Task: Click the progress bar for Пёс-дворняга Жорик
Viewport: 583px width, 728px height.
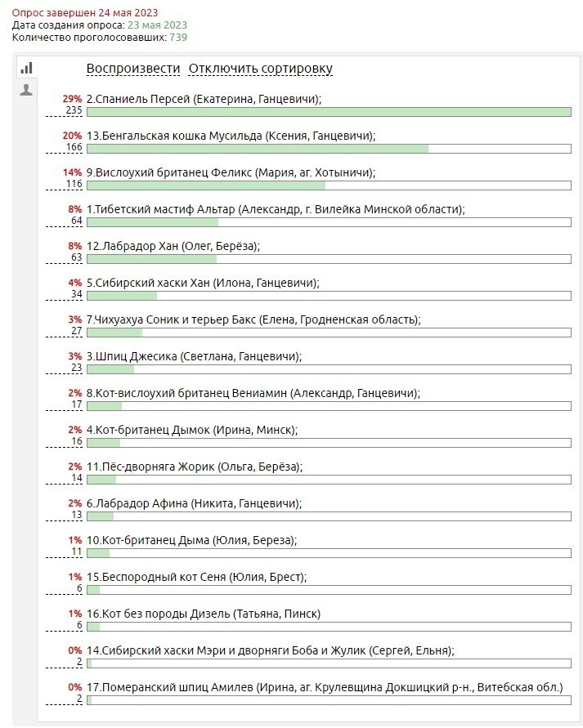Action: coord(329,479)
